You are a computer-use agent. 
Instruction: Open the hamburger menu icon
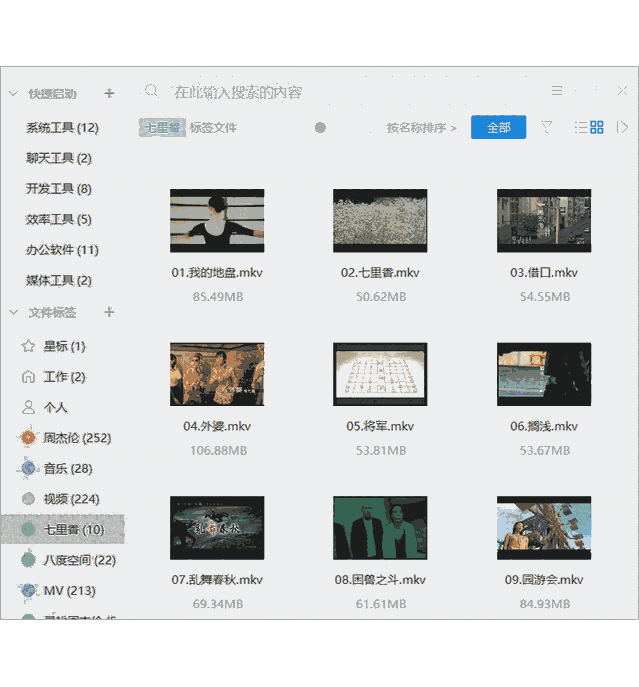point(557,91)
